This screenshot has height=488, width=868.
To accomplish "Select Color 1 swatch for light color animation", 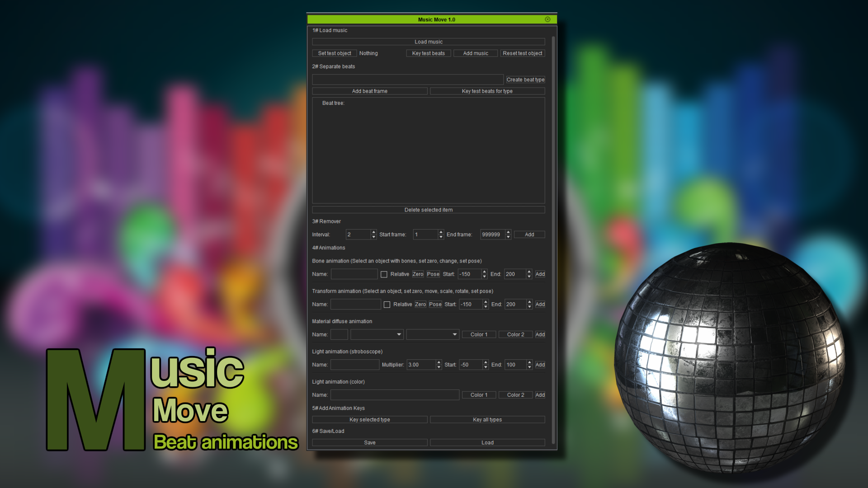I will (x=479, y=394).
